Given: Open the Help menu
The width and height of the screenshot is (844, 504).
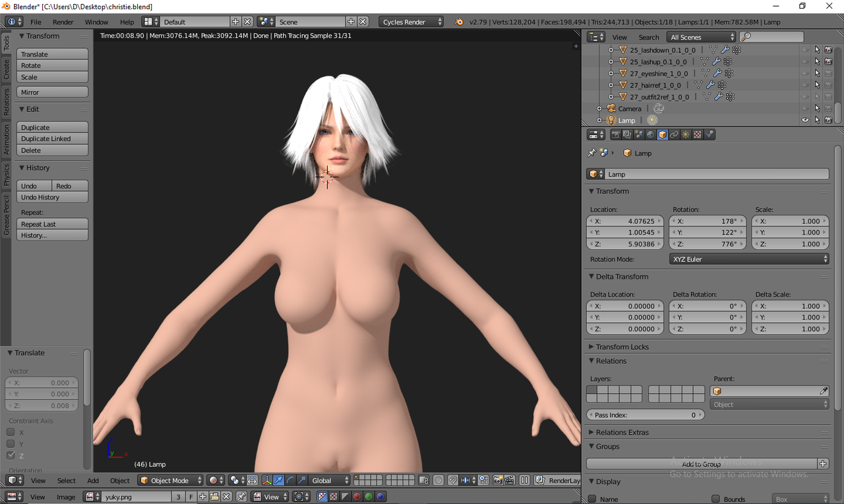Looking at the screenshot, I should click(x=127, y=22).
